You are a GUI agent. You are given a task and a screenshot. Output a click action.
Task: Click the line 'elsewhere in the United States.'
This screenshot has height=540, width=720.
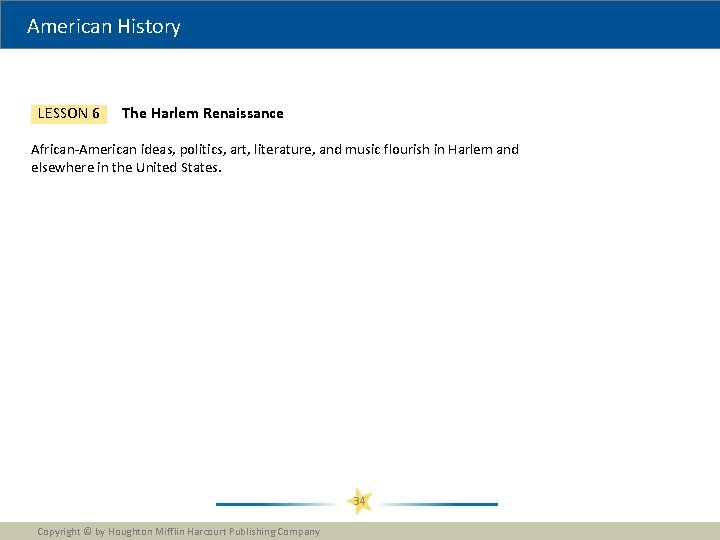click(x=126, y=168)
